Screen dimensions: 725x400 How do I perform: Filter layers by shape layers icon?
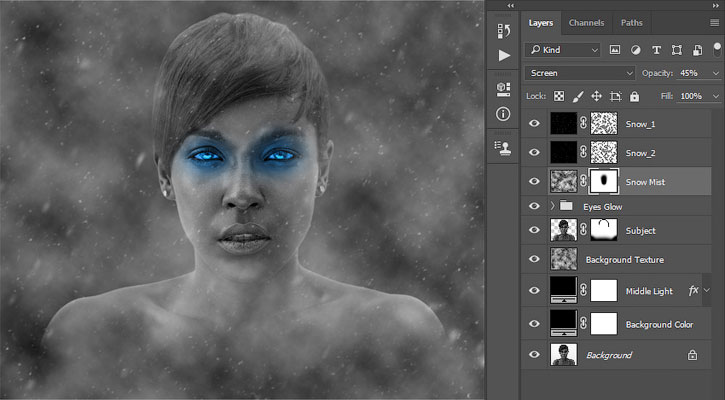[x=677, y=50]
